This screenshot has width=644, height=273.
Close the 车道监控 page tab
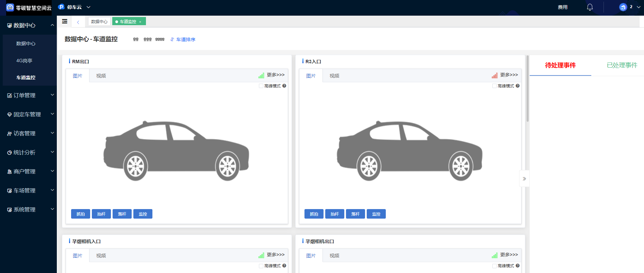140,22
